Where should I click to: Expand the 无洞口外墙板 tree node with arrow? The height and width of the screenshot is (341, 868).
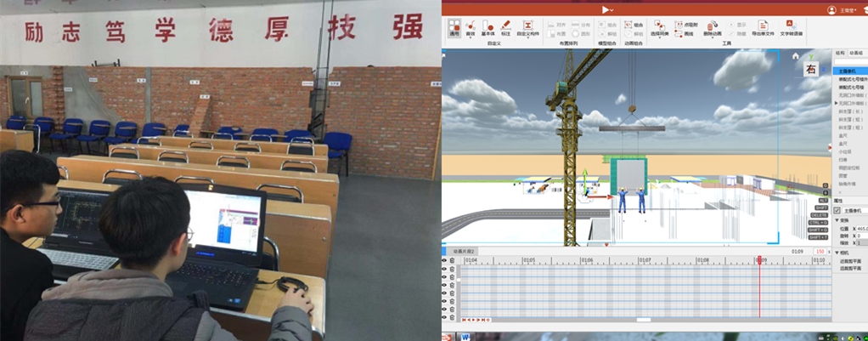point(837,104)
